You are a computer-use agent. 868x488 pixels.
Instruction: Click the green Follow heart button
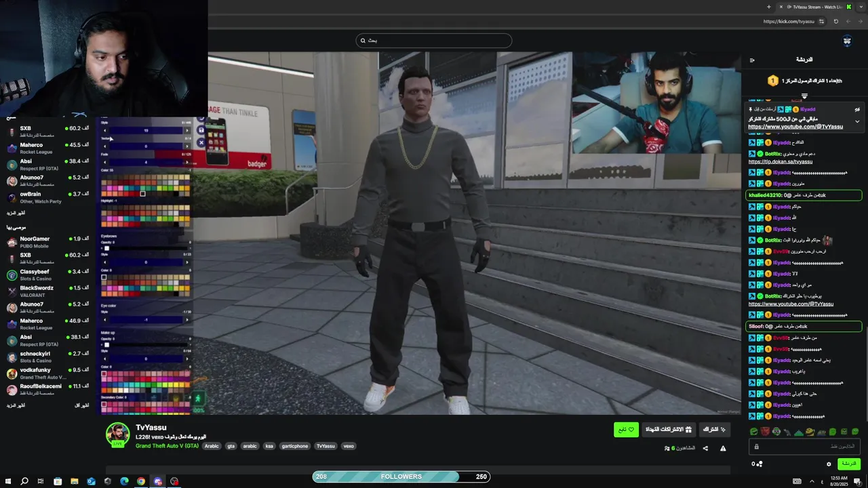pyautogui.click(x=626, y=430)
